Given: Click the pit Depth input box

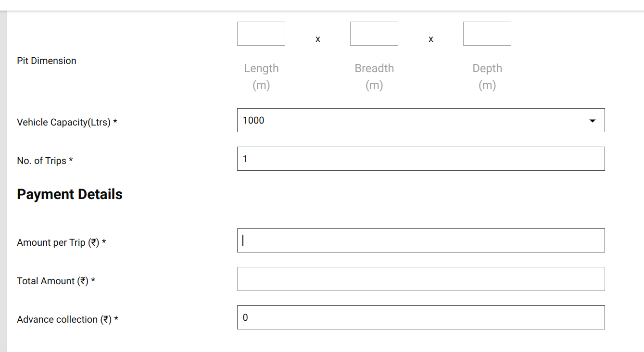Looking at the screenshot, I should (487, 34).
